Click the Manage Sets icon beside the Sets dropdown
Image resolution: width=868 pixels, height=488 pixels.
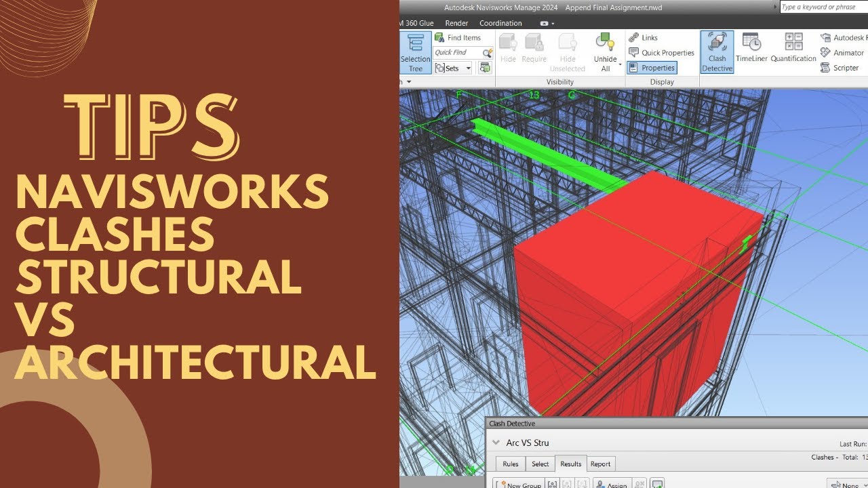[485, 68]
